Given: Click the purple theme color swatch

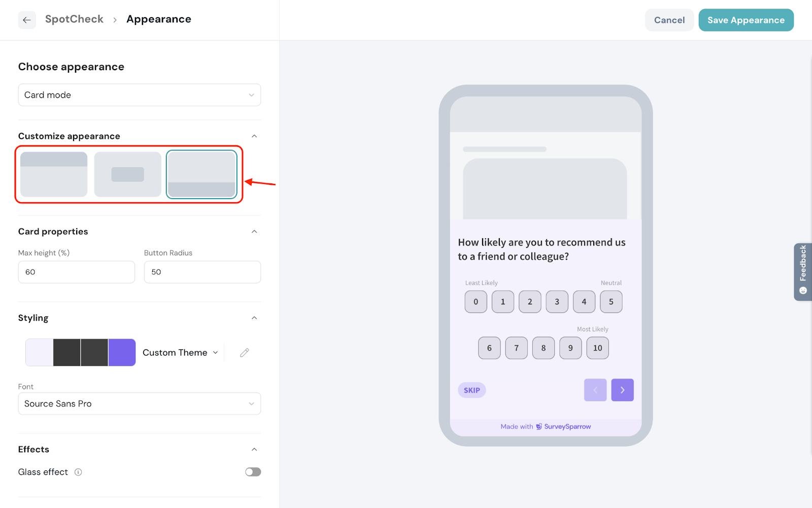Looking at the screenshot, I should (122, 353).
